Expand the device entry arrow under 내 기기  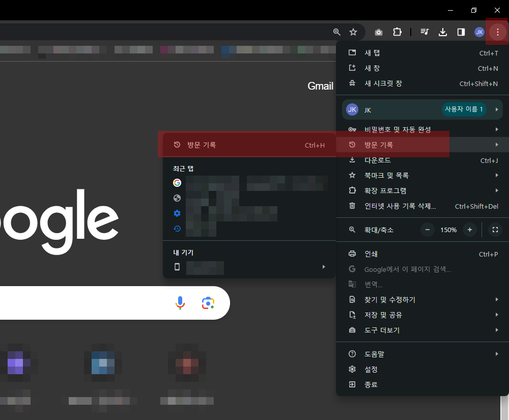(324, 267)
